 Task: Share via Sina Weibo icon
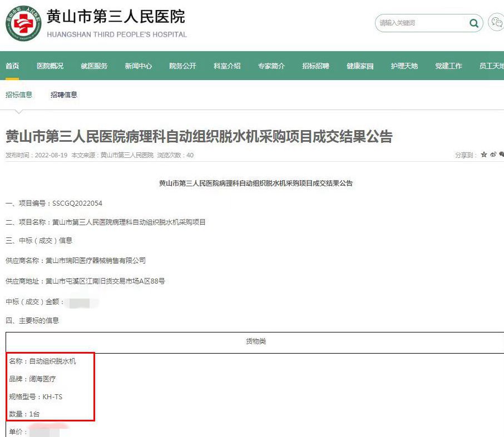(x=493, y=155)
